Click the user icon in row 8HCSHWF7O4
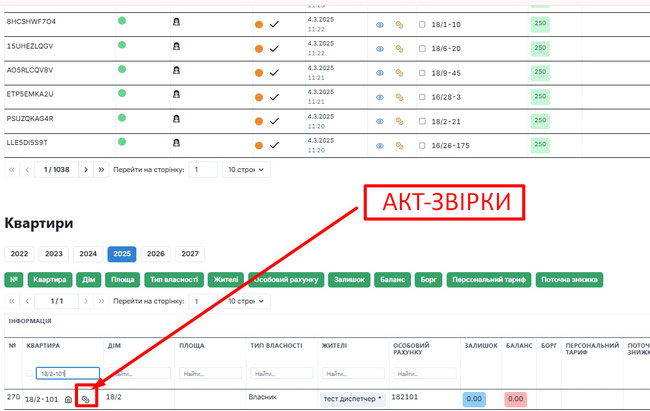The image size is (650, 411). click(x=176, y=22)
